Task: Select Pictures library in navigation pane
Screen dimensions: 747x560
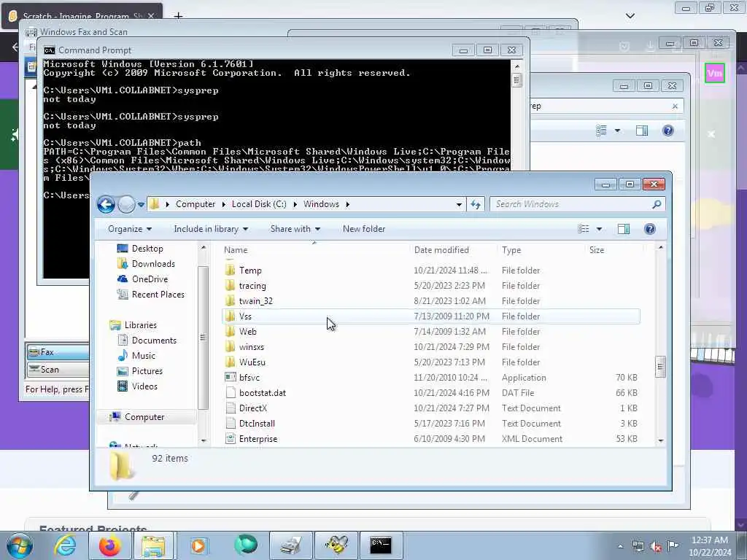Action: (147, 371)
